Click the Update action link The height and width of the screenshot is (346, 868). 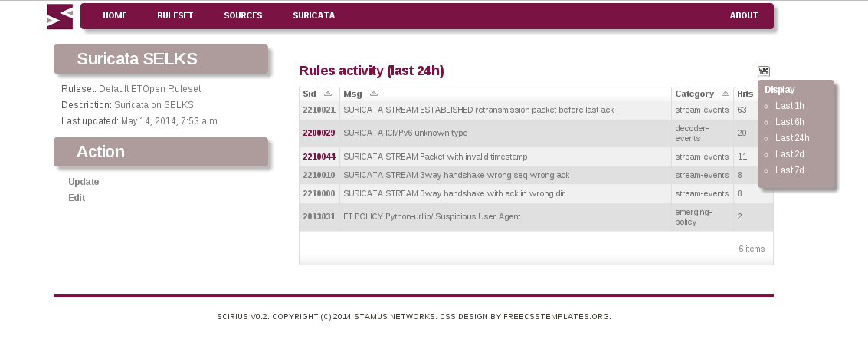(84, 182)
